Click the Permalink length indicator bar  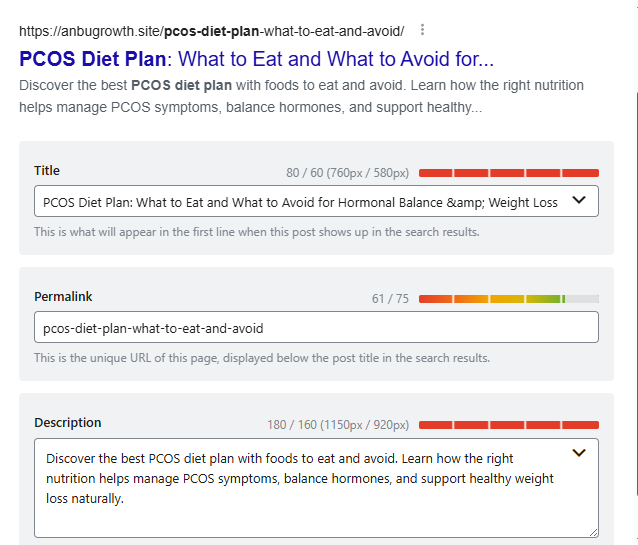click(x=508, y=299)
